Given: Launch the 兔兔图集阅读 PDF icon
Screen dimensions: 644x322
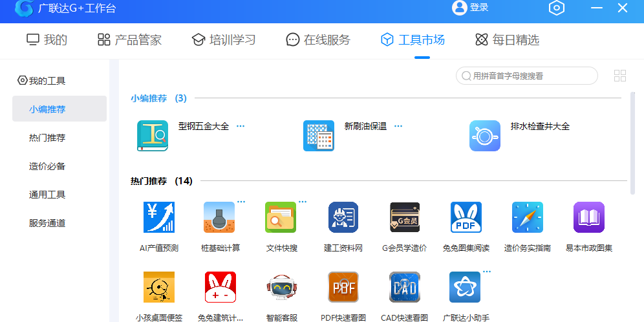Looking at the screenshot, I should 466,217.
